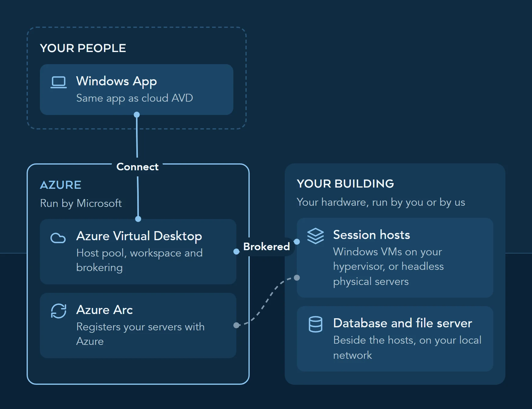The height and width of the screenshot is (409, 532).
Task: Click the AZURE heading
Action: (60, 185)
